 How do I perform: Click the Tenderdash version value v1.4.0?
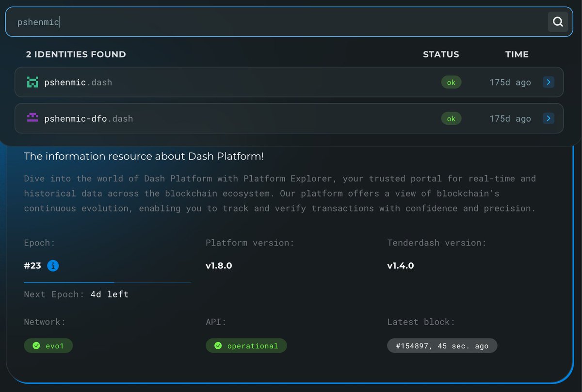click(x=401, y=266)
